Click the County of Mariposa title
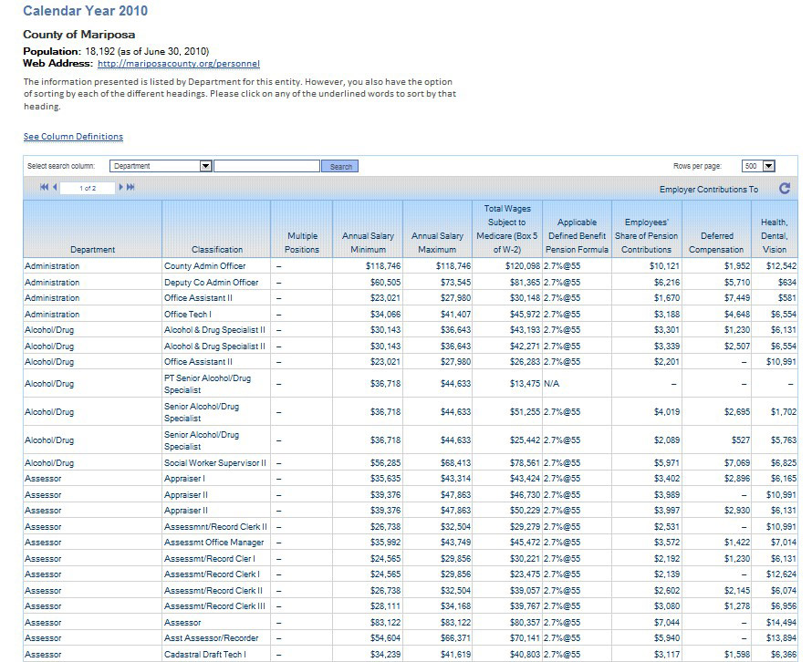This screenshot has width=812, height=662. (79, 35)
